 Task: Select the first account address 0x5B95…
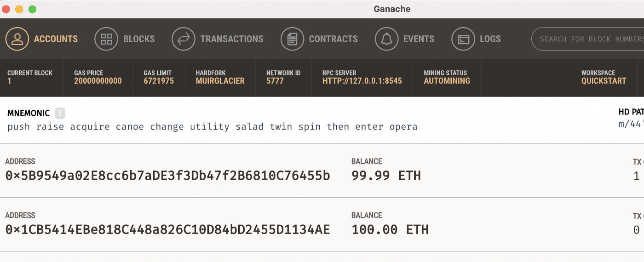coord(168,176)
